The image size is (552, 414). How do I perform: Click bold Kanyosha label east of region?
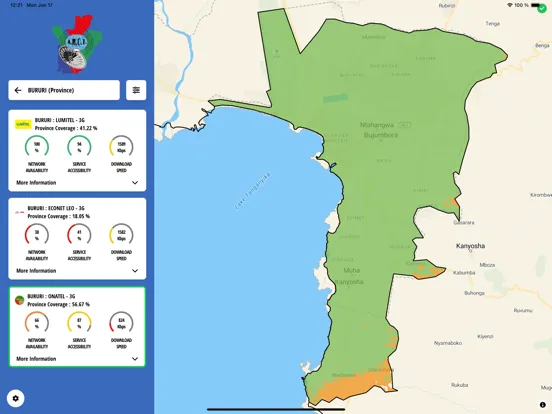(470, 246)
